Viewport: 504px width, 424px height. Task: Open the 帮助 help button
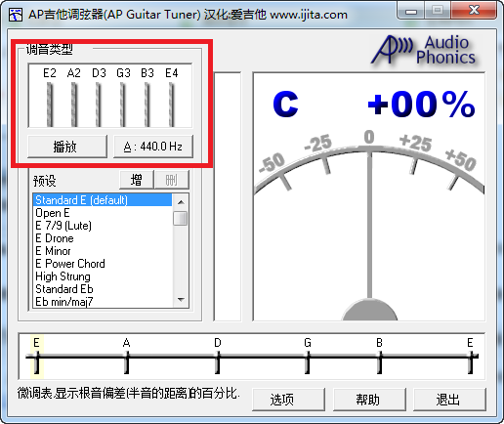pyautogui.click(x=369, y=400)
